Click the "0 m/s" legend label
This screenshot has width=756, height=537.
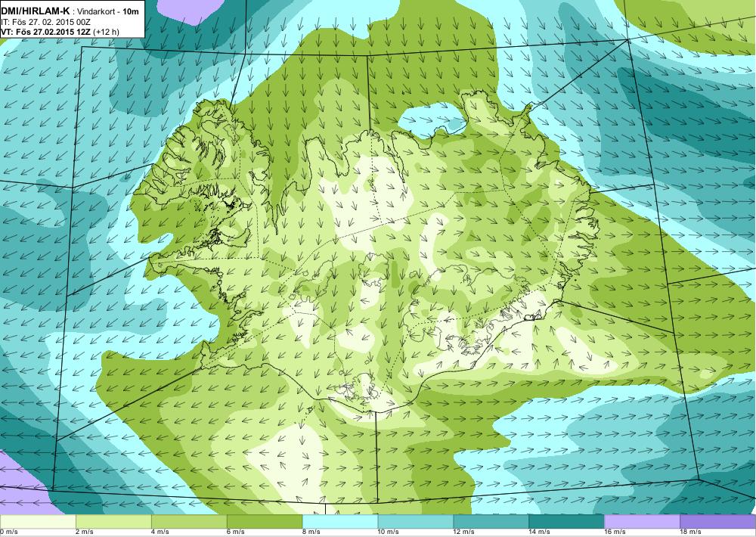point(8,532)
